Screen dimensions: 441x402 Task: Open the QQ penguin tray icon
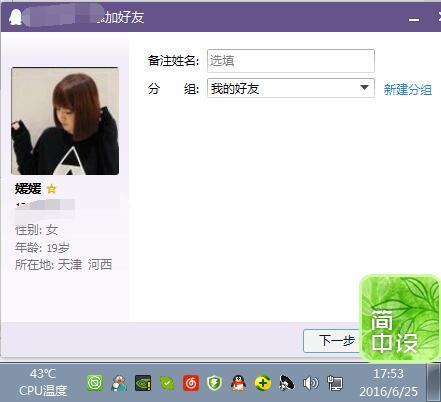pyautogui.click(x=239, y=383)
